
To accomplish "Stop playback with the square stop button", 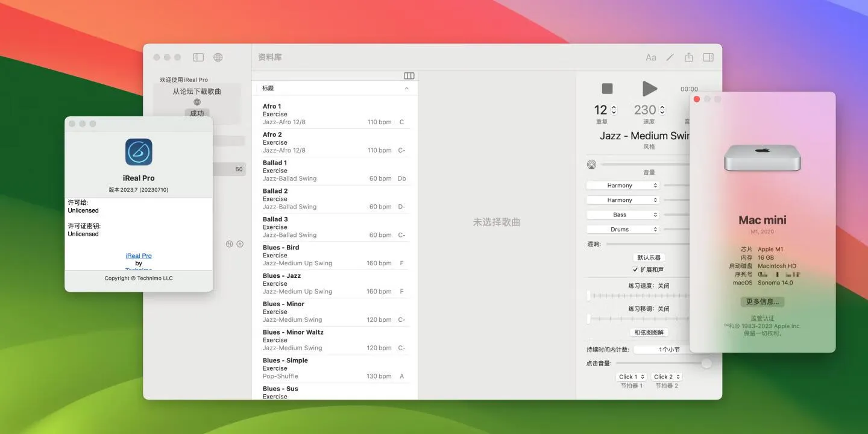I will click(x=608, y=89).
